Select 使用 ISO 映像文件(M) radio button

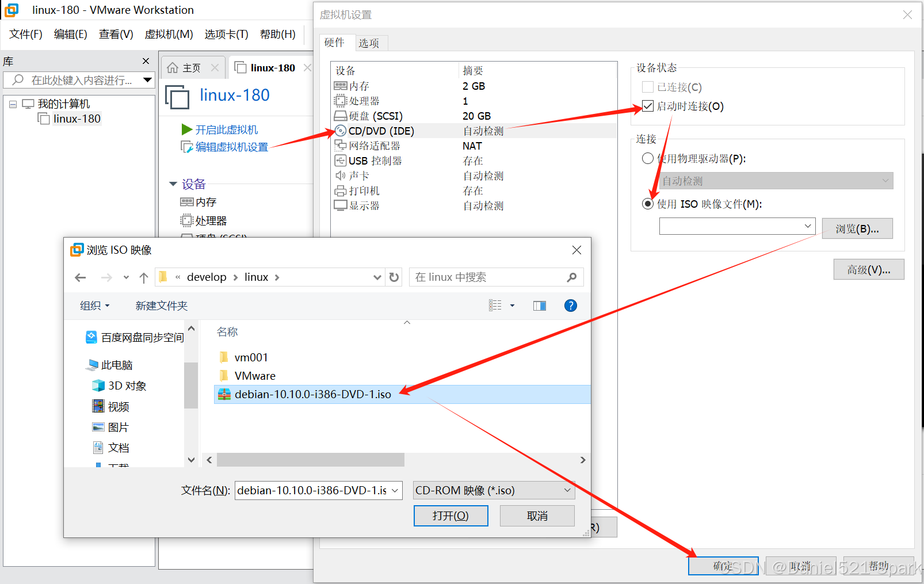(648, 204)
